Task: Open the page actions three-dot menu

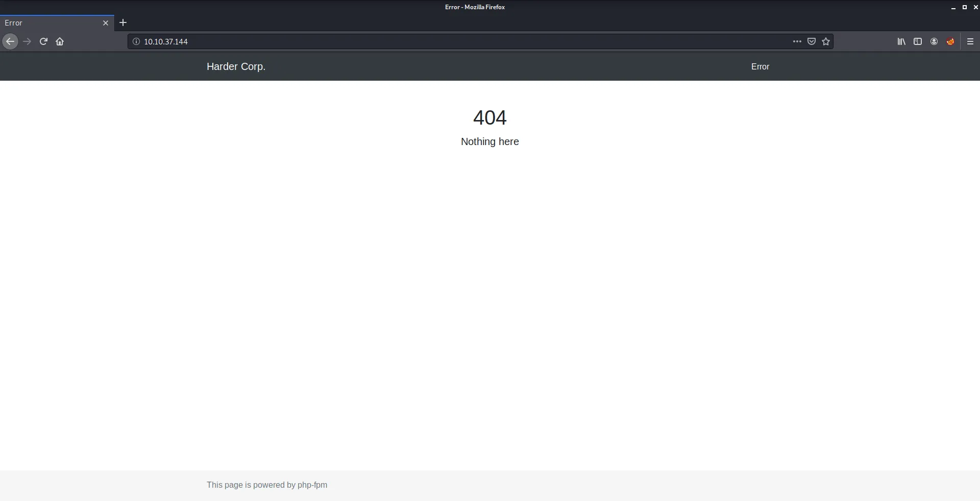Action: (797, 41)
